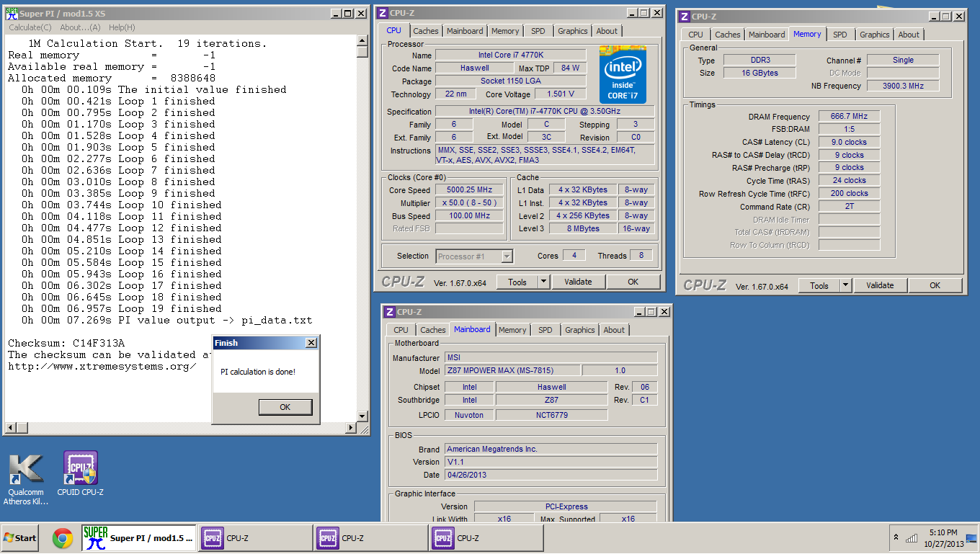Click the Multiplier x 50.0 value

[468, 203]
